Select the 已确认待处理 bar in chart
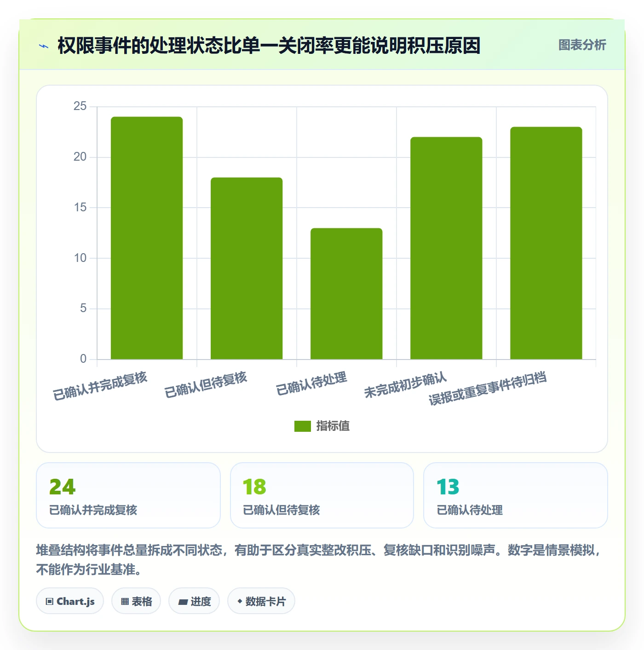The image size is (644, 650). 346,294
